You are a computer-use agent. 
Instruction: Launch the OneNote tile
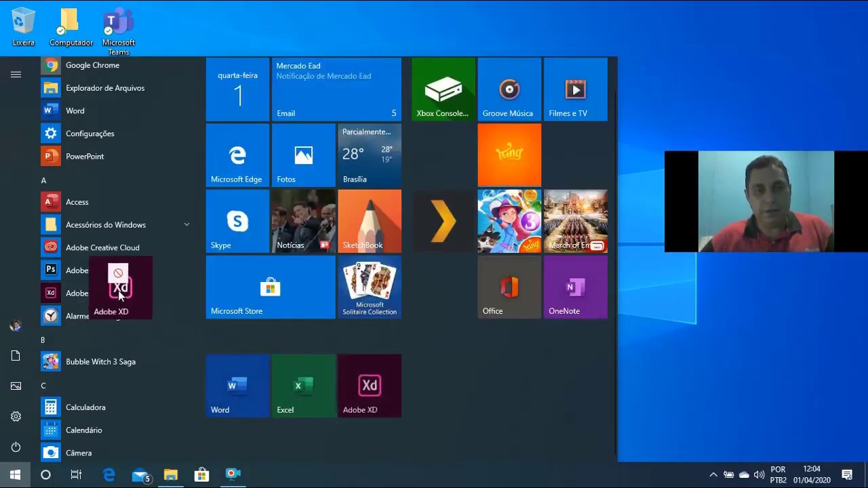576,287
